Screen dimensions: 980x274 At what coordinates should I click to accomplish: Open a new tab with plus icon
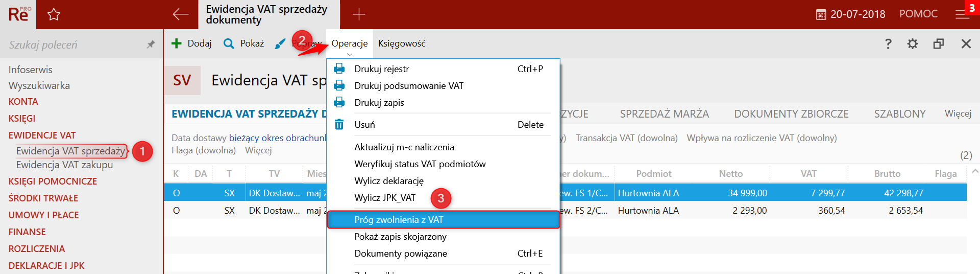[x=359, y=14]
